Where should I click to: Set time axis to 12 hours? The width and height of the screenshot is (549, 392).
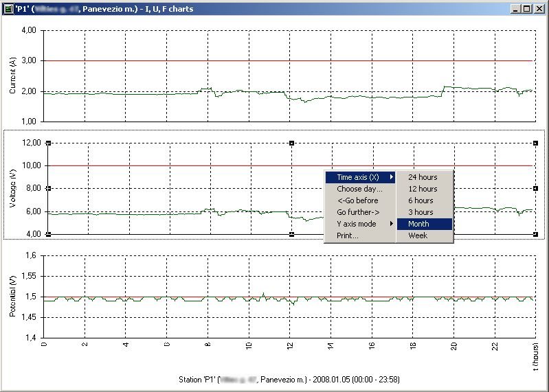click(425, 189)
